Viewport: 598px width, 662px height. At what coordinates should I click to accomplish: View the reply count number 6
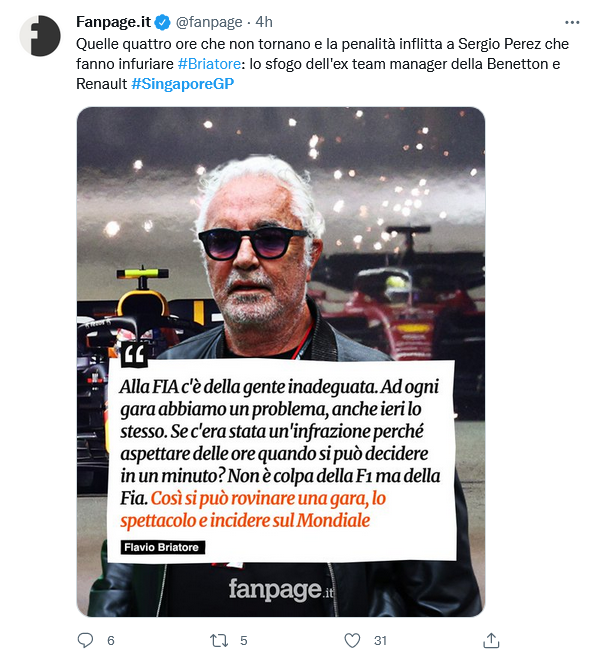(x=111, y=640)
